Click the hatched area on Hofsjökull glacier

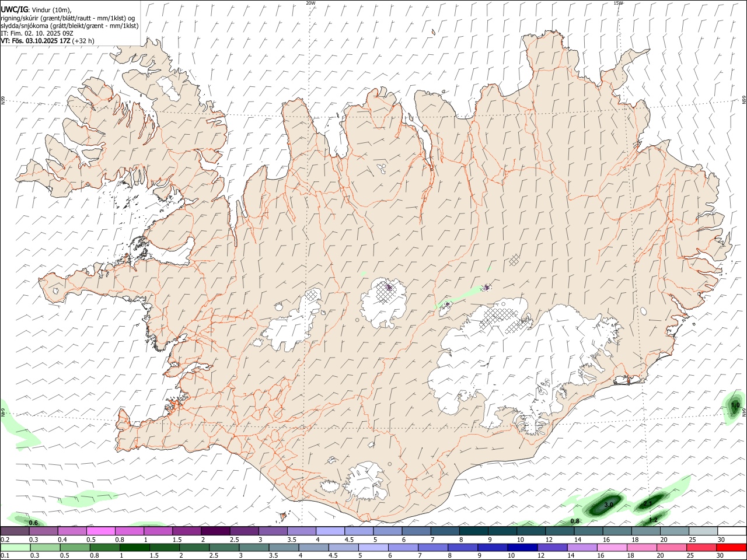click(x=386, y=292)
